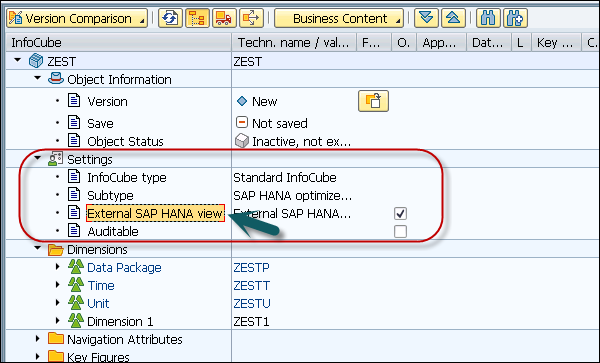Click the ZESTT technical name
This screenshot has height=363, width=600.
coord(251,285)
